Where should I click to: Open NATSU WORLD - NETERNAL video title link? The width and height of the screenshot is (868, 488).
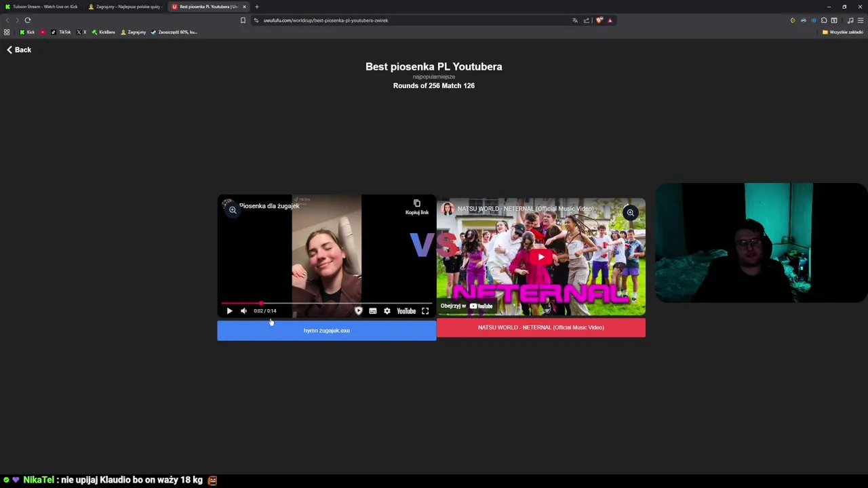tap(526, 209)
